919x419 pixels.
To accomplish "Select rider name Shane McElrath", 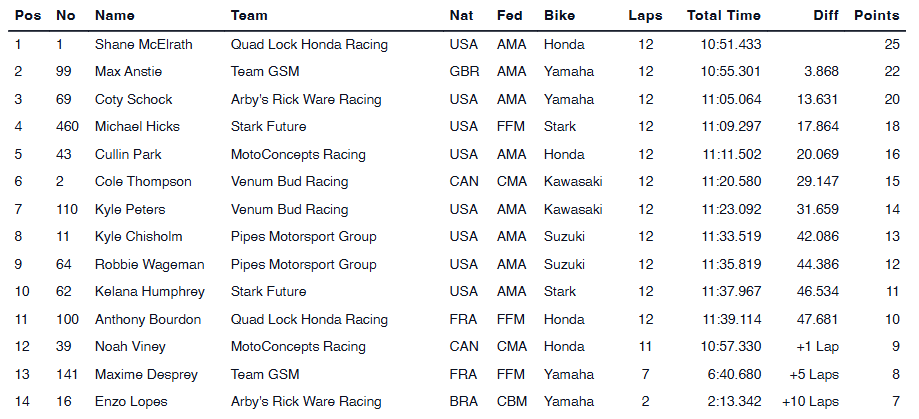I will [145, 44].
